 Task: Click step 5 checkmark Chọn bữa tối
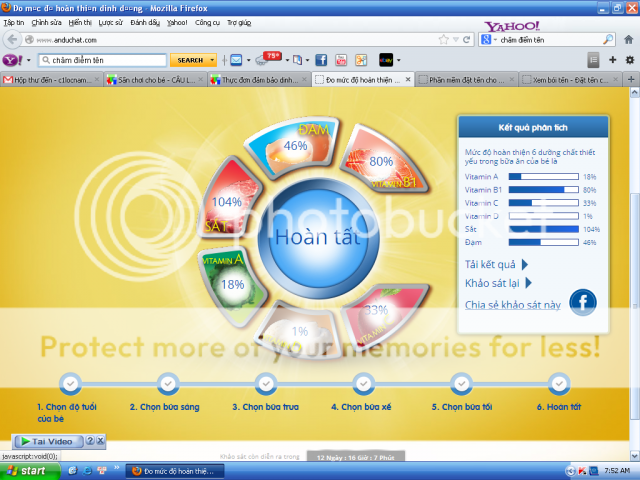(461, 383)
